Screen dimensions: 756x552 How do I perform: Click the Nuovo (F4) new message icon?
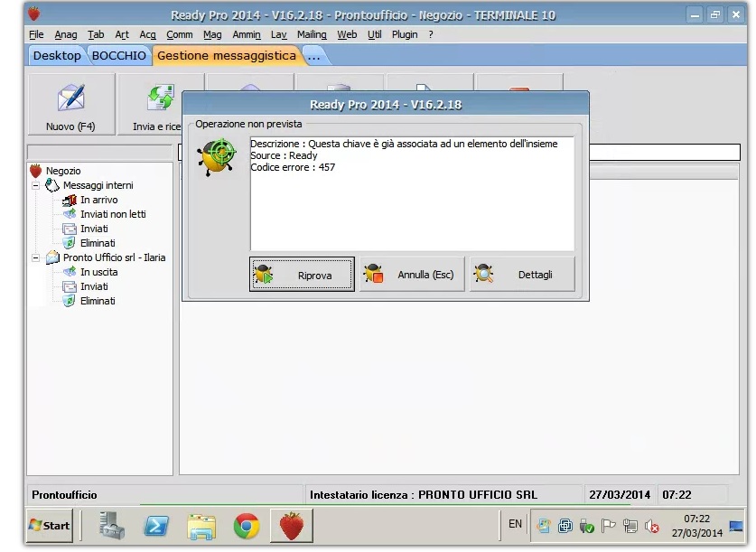(x=70, y=98)
